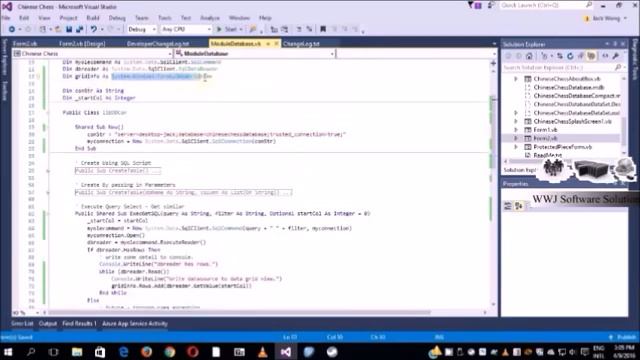
Task: Click the Properties wrench icon in Solution Explorer
Action: pos(616,56)
